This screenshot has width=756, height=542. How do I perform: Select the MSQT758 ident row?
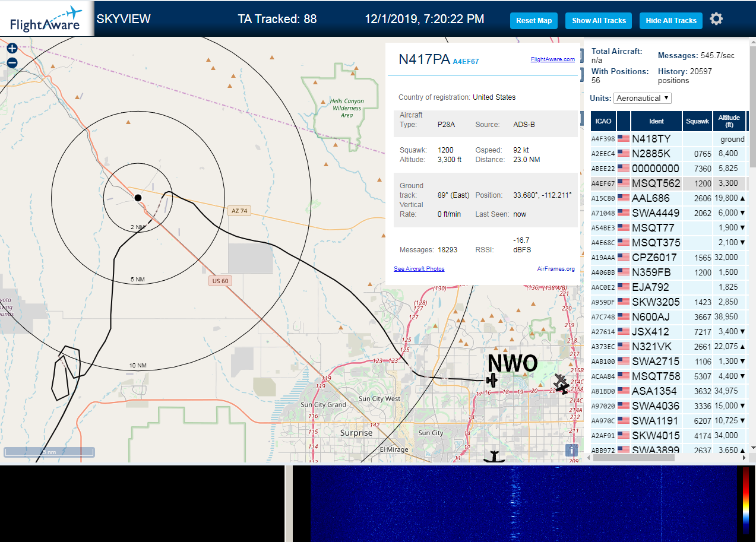(x=656, y=376)
